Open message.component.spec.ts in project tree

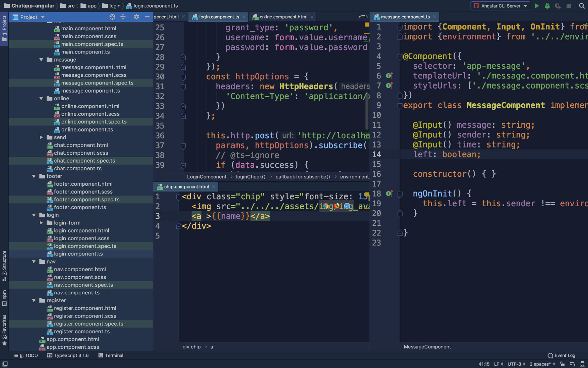[97, 83]
